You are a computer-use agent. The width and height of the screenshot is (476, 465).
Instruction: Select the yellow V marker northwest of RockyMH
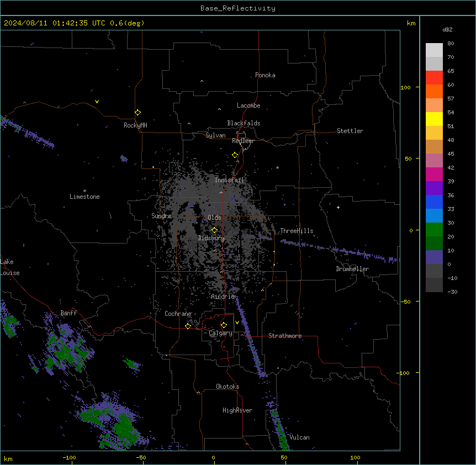[x=97, y=102]
